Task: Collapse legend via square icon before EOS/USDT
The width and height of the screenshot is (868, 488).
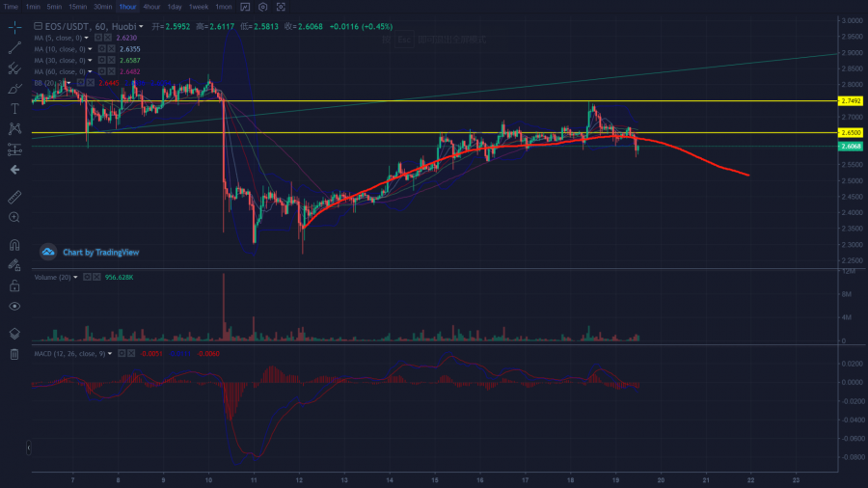Action: tap(38, 26)
